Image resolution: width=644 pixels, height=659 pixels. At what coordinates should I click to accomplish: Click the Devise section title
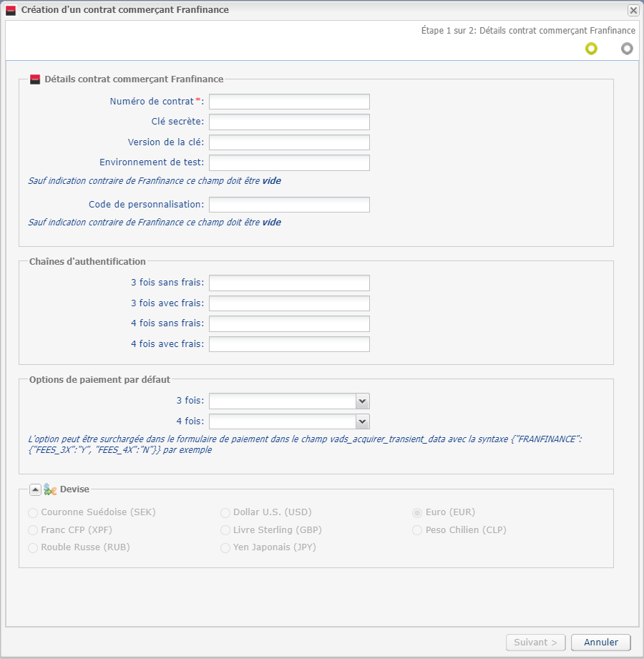[74, 489]
